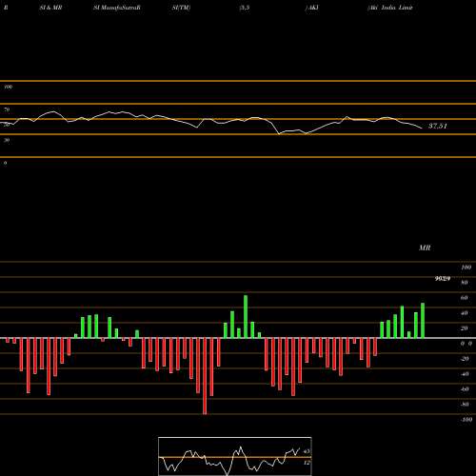Click the 90.29 value in the bar chart
The height and width of the screenshot is (476, 476).
(x=443, y=279)
